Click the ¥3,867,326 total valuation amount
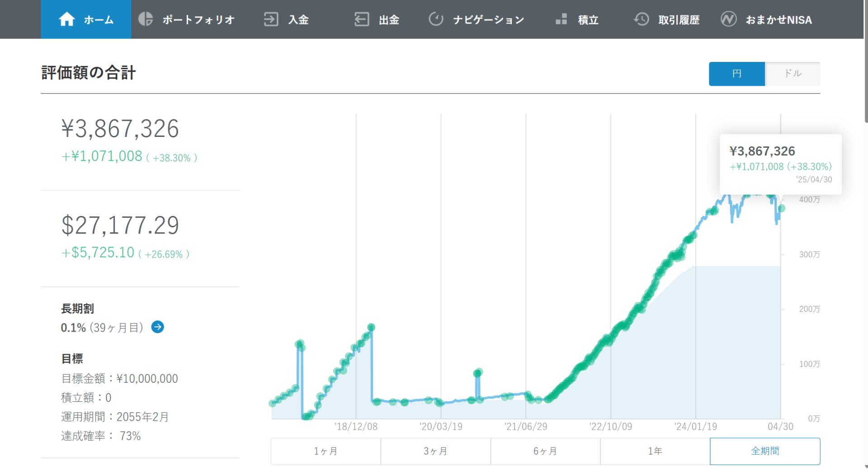Screen dimensions: 868x470 (120, 129)
